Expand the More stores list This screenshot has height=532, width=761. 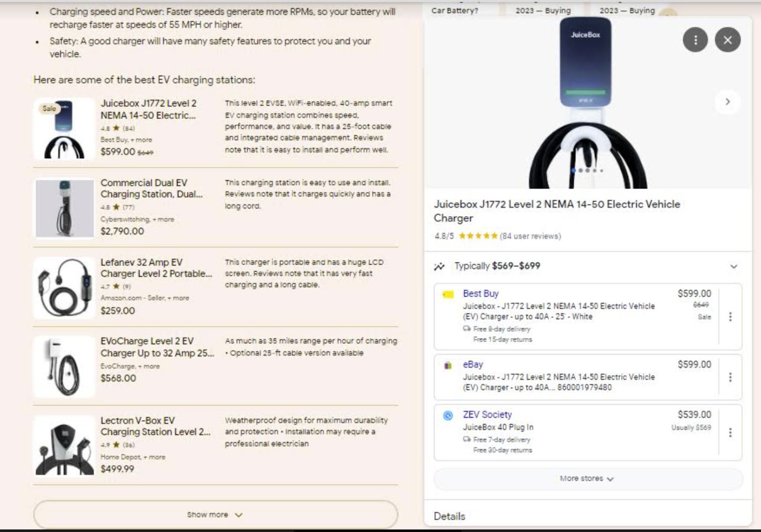click(x=587, y=479)
